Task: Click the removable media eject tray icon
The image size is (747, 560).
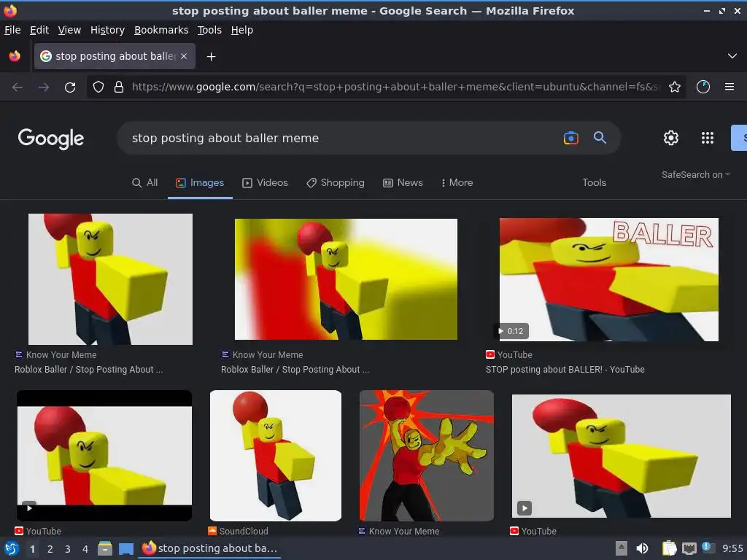Action: click(622, 548)
